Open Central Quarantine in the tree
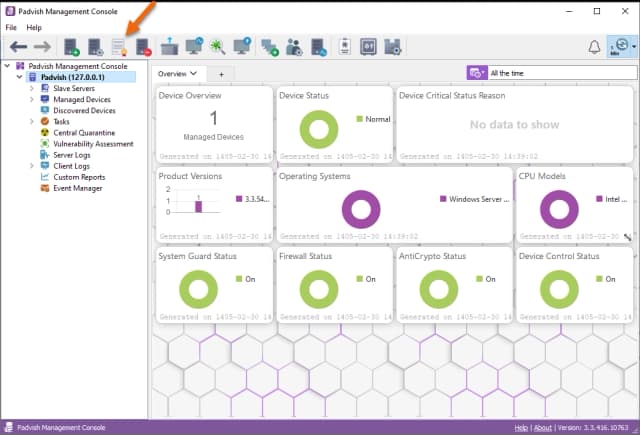 84,133
